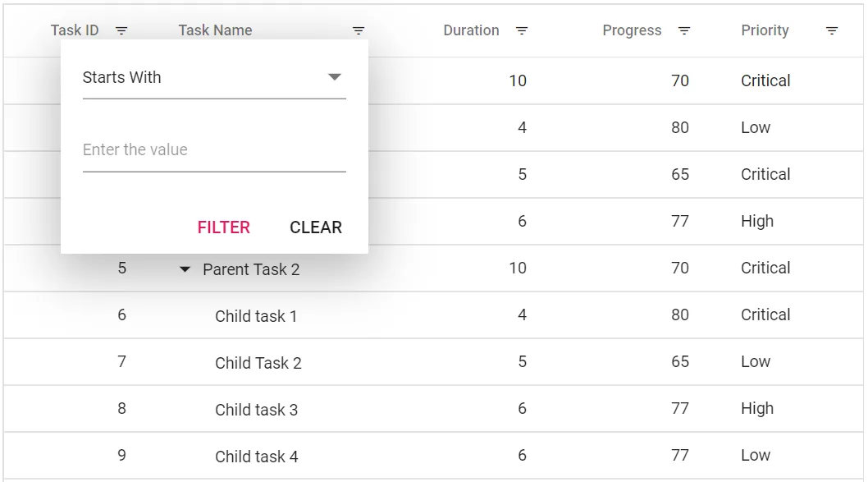Sort by clicking the Progress column header
This screenshot has width=868, height=482.
pyautogui.click(x=632, y=30)
